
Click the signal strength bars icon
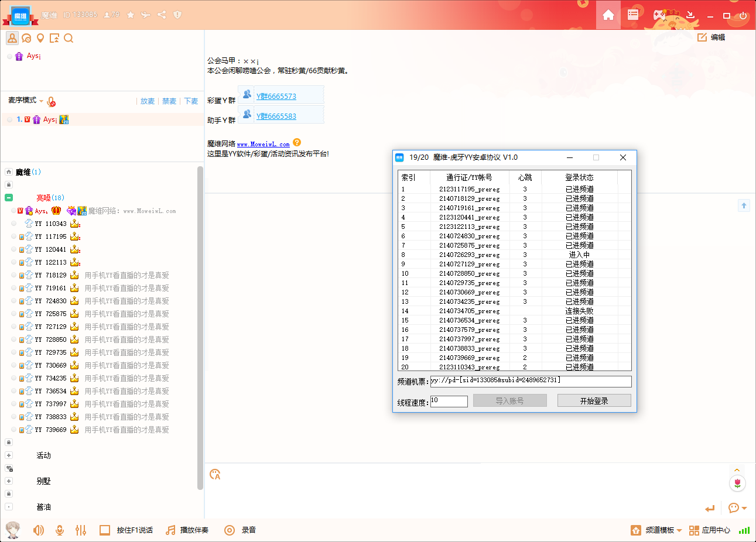coord(744,530)
